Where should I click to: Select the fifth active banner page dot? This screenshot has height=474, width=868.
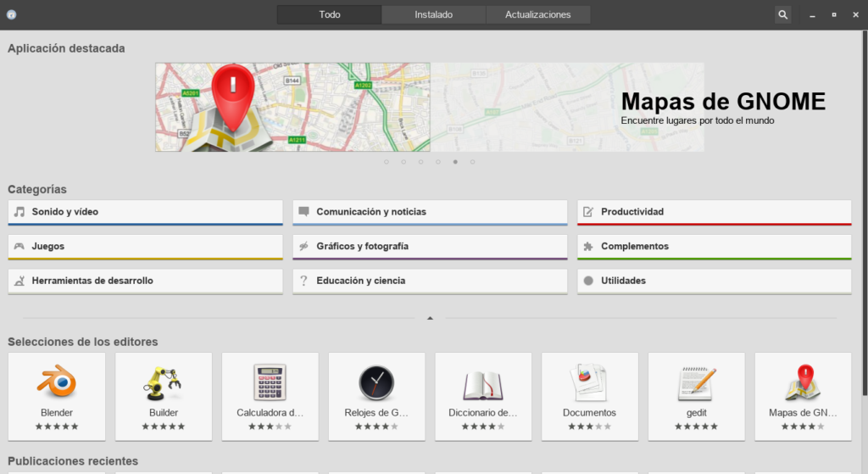(x=455, y=162)
